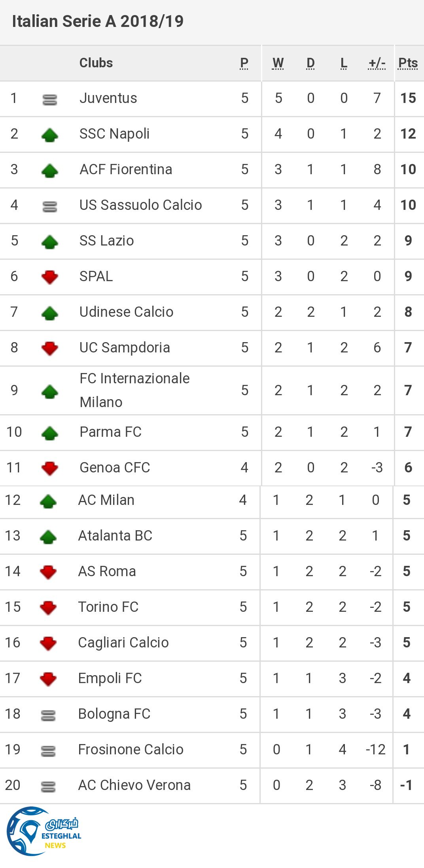The height and width of the screenshot is (868, 424).
Task: Open the ACF Fiorentina club name
Action: pos(126,169)
